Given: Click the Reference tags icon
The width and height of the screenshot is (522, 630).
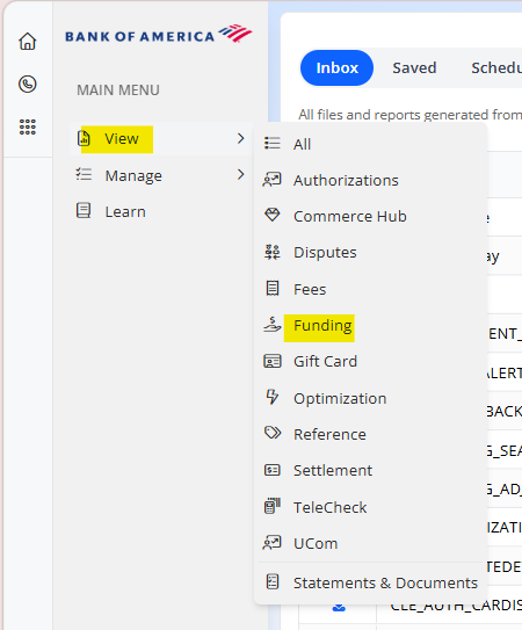Looking at the screenshot, I should pyautogui.click(x=272, y=433).
